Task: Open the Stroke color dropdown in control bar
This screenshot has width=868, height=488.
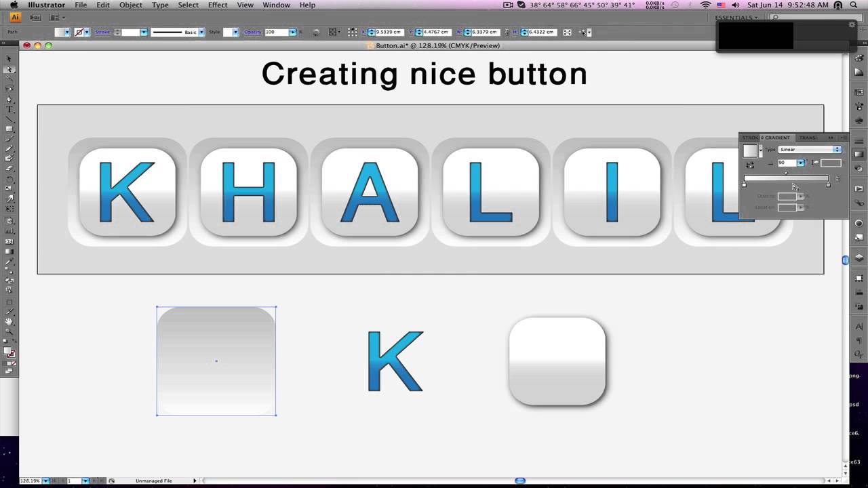Action: click(87, 32)
